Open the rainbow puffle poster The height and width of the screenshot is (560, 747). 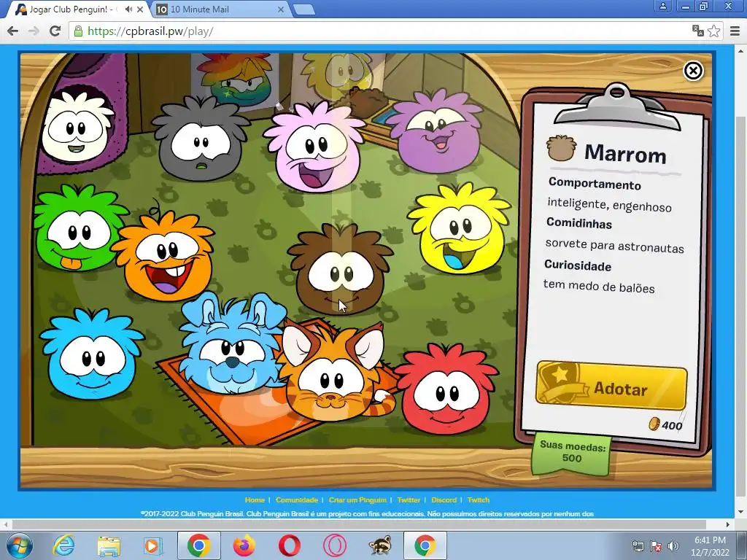click(x=234, y=80)
